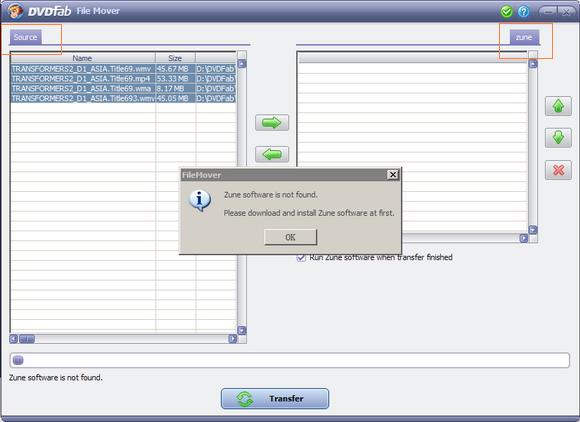Click the DVDFab mascot logo icon

tap(15, 11)
